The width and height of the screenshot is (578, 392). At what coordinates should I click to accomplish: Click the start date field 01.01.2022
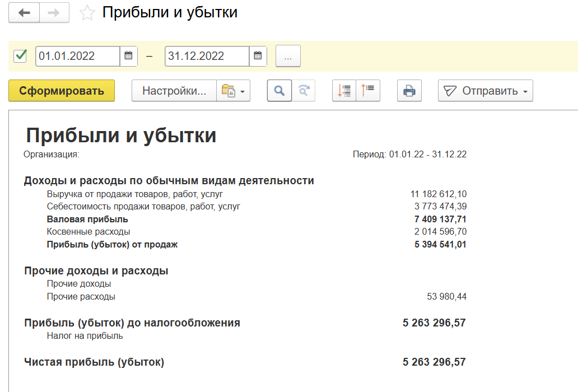77,56
